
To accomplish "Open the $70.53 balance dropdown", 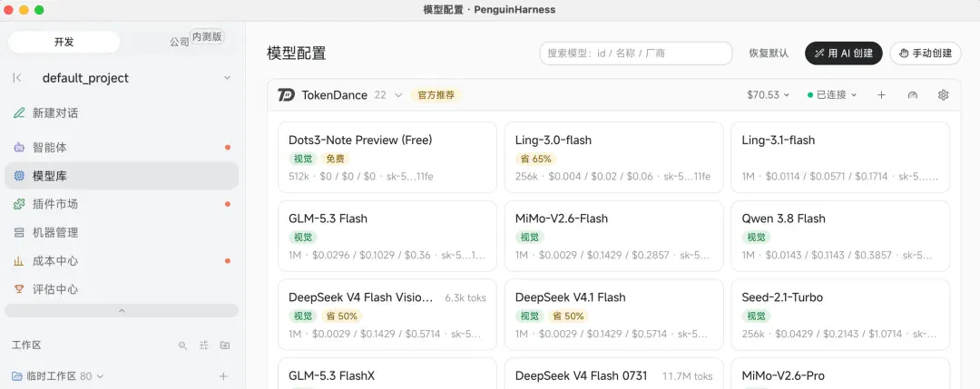I will click(769, 95).
